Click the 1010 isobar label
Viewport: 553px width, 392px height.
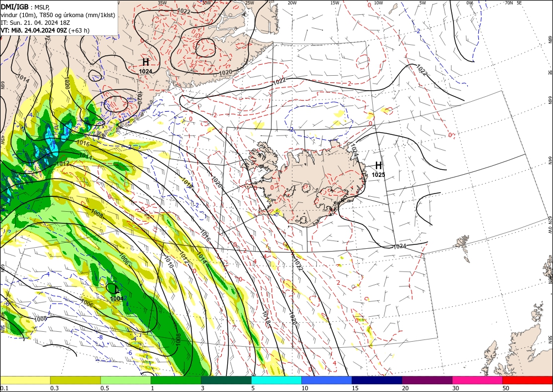(x=169, y=262)
